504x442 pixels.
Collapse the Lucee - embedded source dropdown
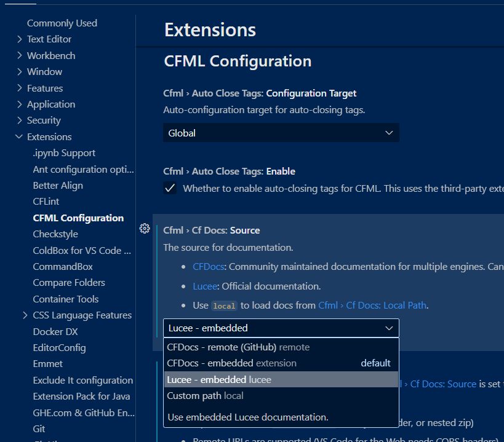pos(281,328)
